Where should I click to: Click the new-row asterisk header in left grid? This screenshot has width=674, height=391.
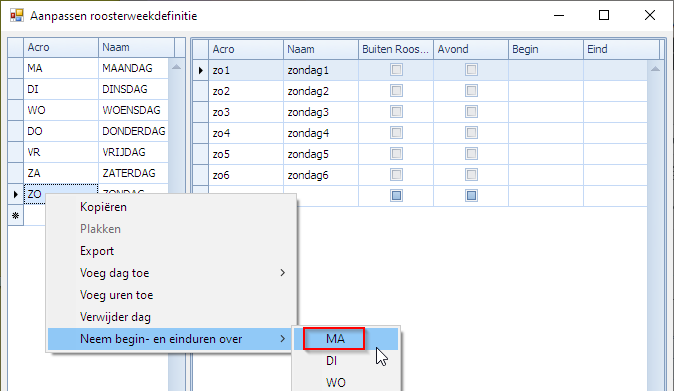15,216
